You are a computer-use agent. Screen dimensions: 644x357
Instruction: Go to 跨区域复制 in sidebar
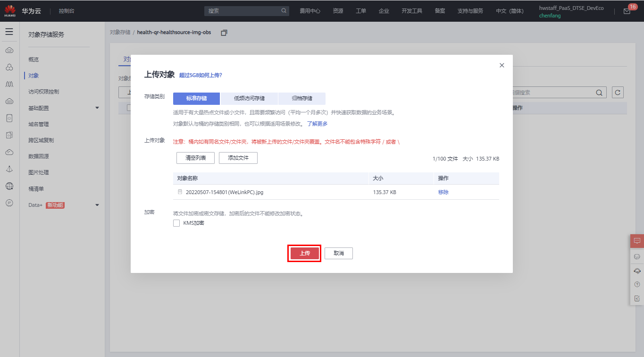(x=41, y=140)
